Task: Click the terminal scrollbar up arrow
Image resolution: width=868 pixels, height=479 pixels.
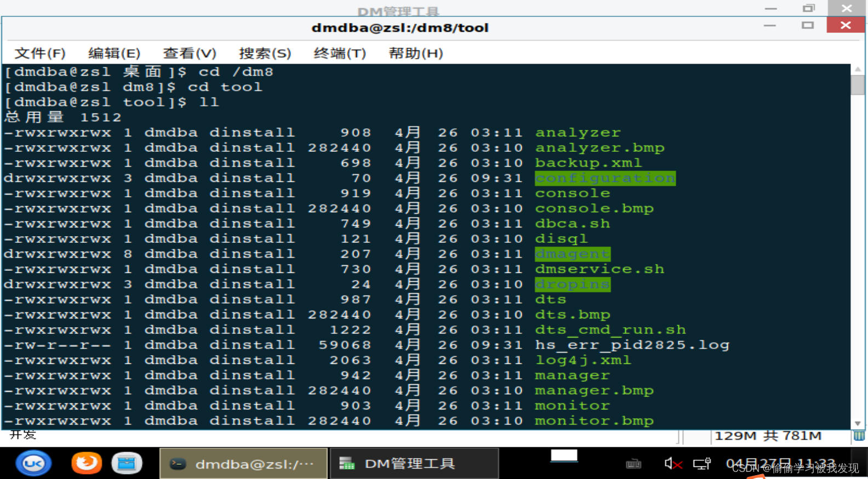Action: coord(858,70)
